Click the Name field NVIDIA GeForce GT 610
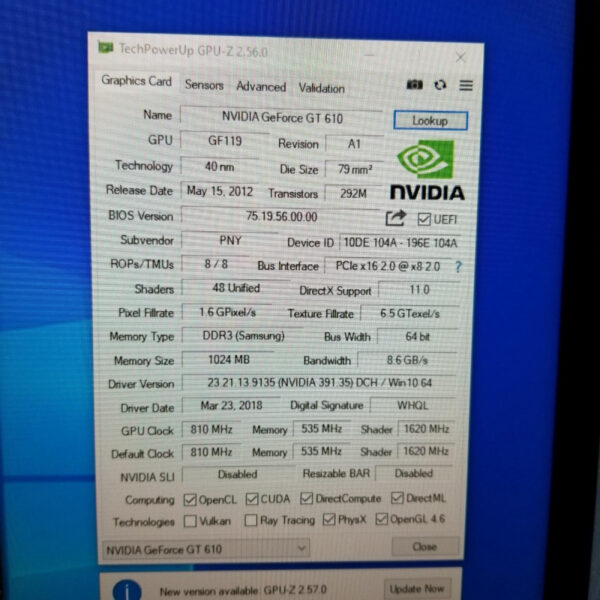This screenshot has height=600, width=600. click(x=282, y=117)
